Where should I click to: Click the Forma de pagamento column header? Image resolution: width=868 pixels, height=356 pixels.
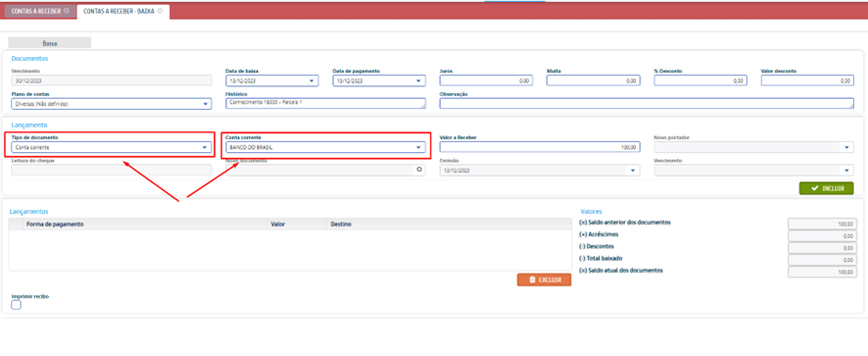coord(55,225)
